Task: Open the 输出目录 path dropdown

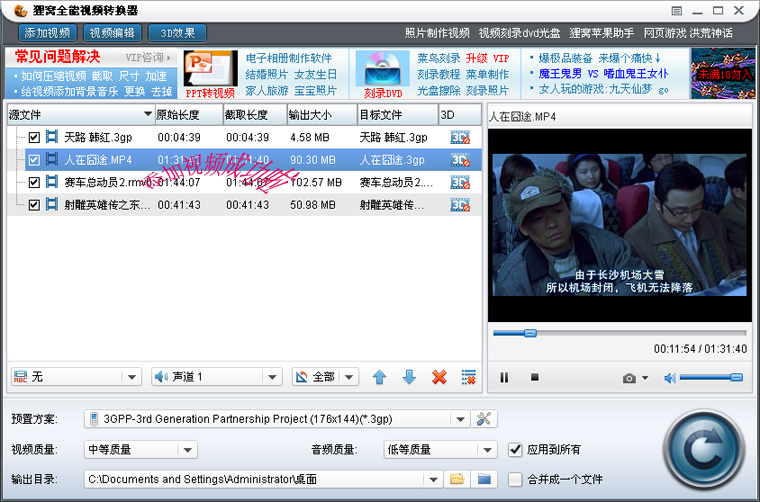Action: coord(433,480)
